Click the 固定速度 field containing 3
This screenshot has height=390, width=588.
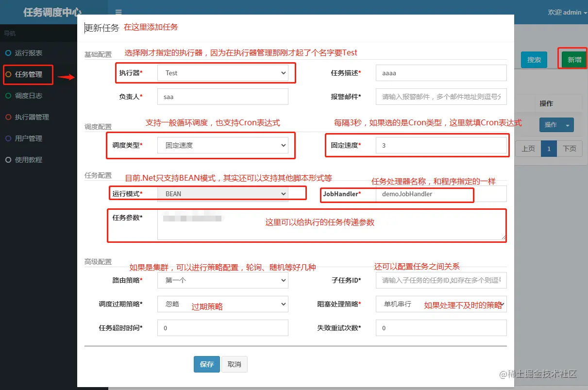coord(441,145)
